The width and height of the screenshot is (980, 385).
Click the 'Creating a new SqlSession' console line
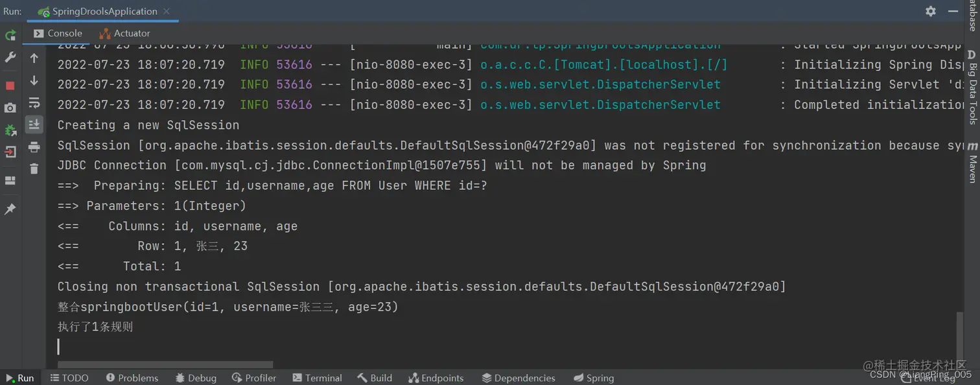click(x=148, y=125)
